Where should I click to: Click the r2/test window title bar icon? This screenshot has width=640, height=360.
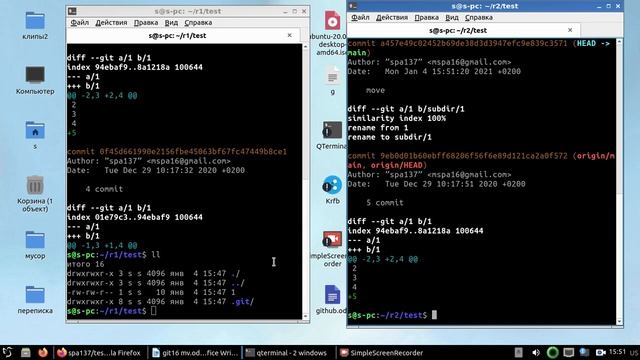pos(353,6)
